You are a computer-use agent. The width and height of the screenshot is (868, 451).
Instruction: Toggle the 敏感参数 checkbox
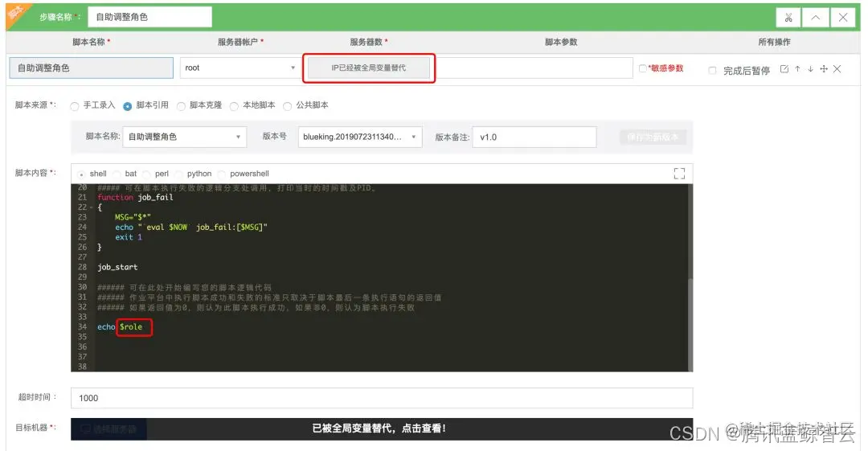pyautogui.click(x=642, y=68)
